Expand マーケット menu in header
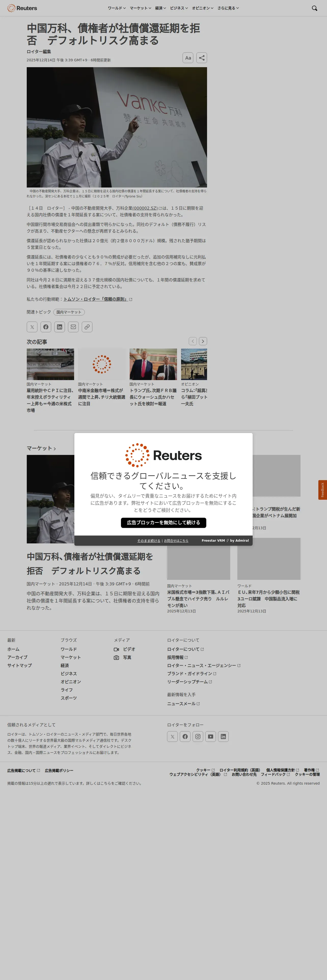The width and height of the screenshot is (327, 980). point(140,8)
